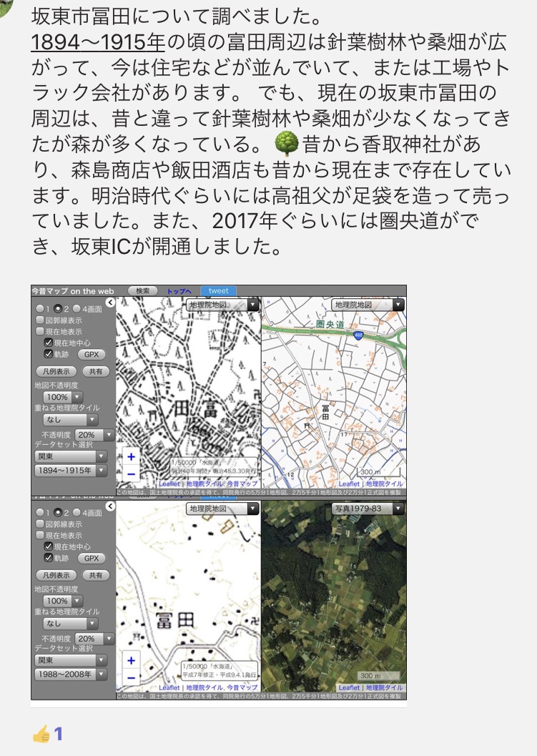This screenshot has width=537, height=756.
Task: Zoom out on the 明治40年測図 水海道 map
Action: click(131, 473)
